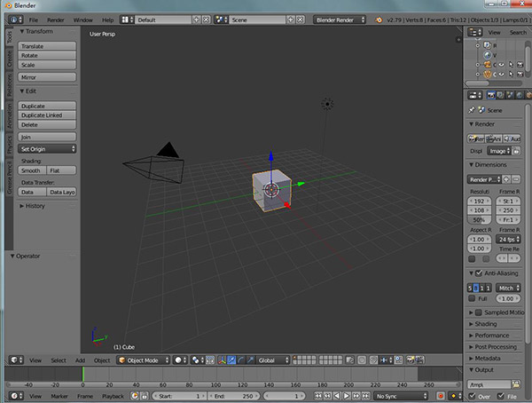This screenshot has width=532, height=403.
Task: Toggle the Anti-Aliasing checkbox
Action: 480,273
